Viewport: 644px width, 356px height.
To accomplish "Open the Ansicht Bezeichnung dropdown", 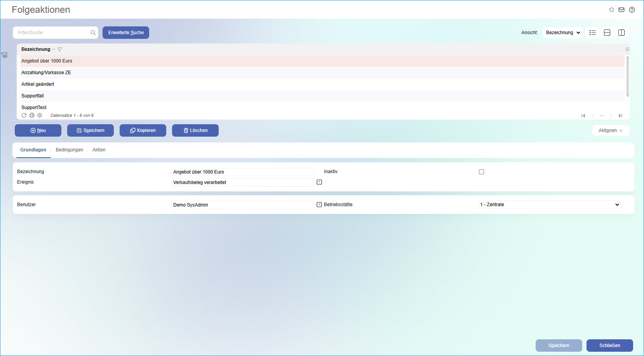I will tap(562, 33).
